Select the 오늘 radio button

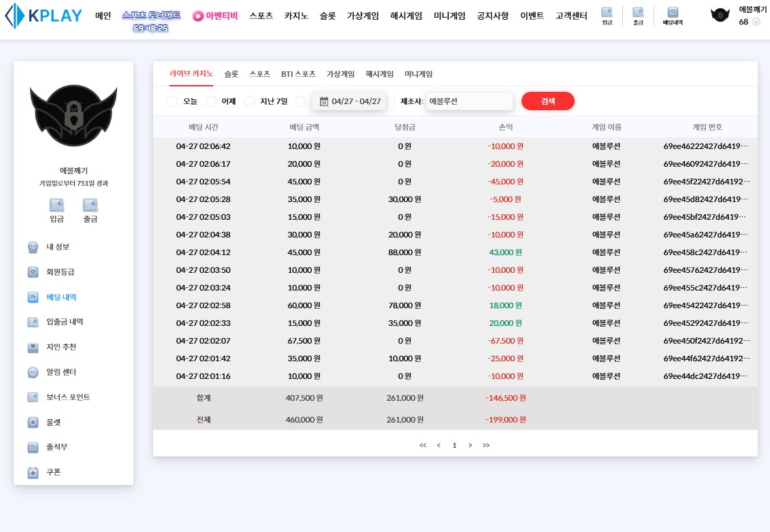(x=172, y=101)
